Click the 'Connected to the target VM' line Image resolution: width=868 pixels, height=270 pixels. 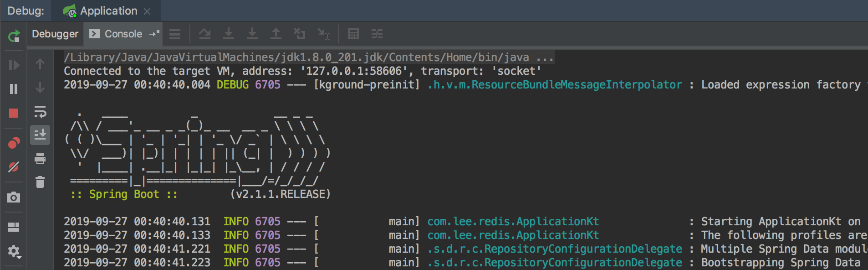click(302, 71)
